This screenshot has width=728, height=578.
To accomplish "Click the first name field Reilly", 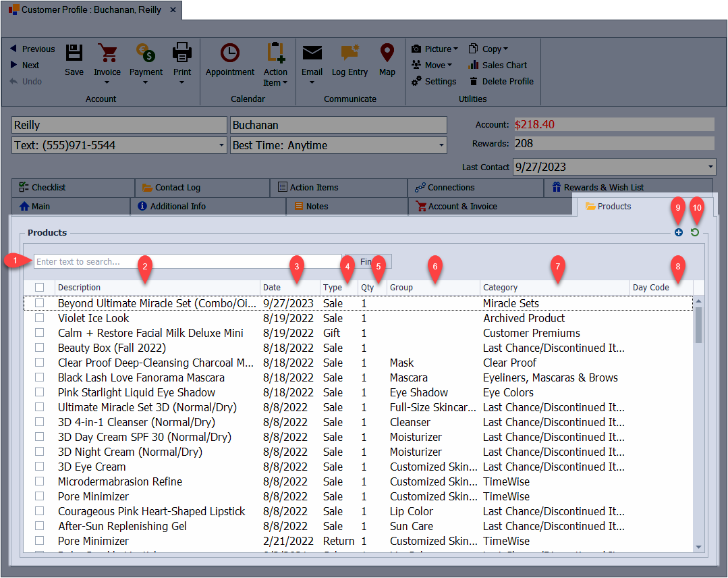I will (119, 125).
